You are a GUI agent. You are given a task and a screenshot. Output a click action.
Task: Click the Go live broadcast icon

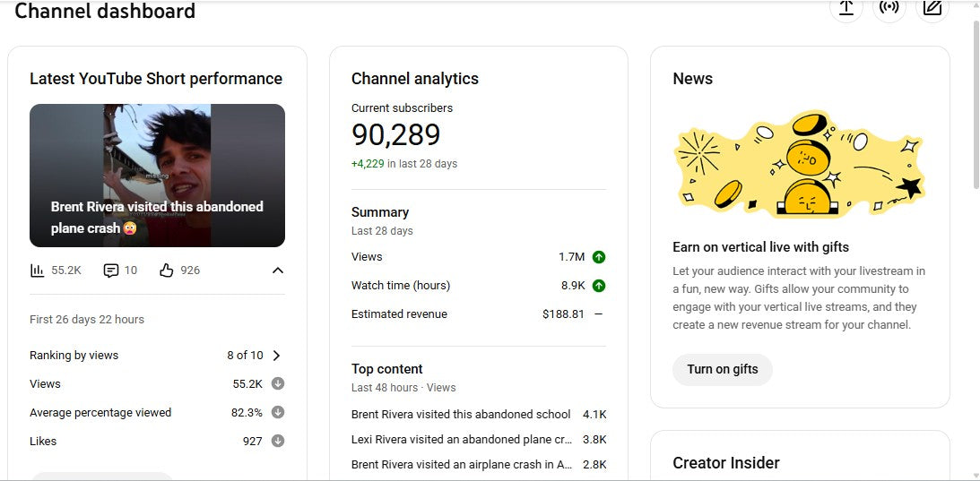coord(889,8)
